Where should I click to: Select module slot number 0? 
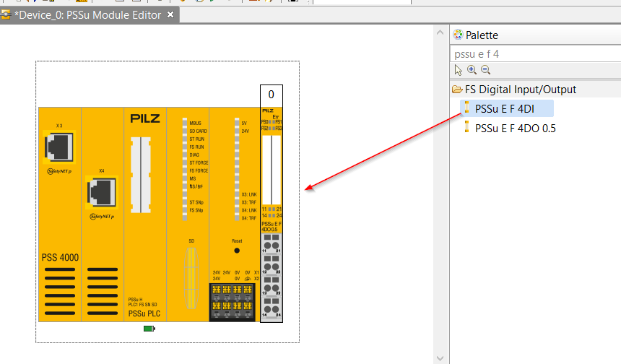point(272,95)
